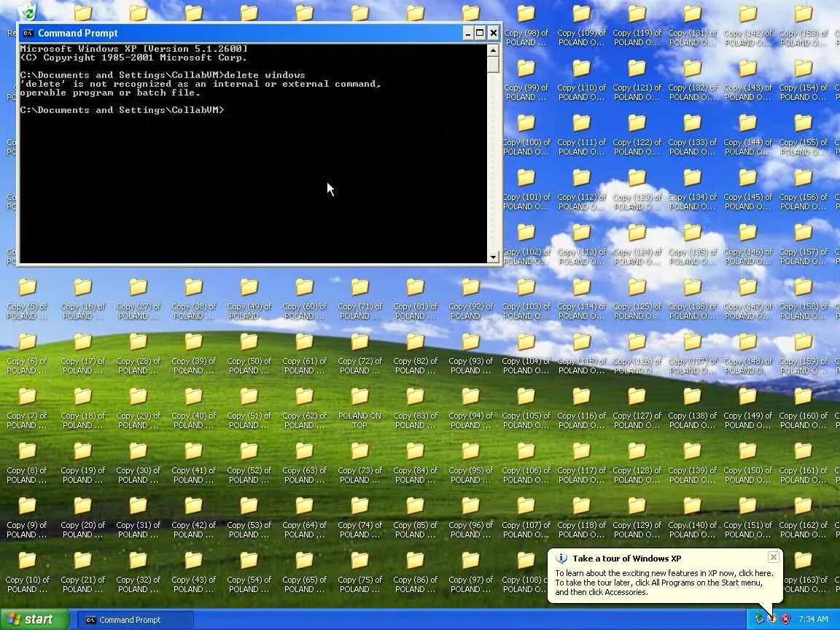Select the Copy (127) of POLAND folder
This screenshot has height=630, width=840.
coord(637,408)
